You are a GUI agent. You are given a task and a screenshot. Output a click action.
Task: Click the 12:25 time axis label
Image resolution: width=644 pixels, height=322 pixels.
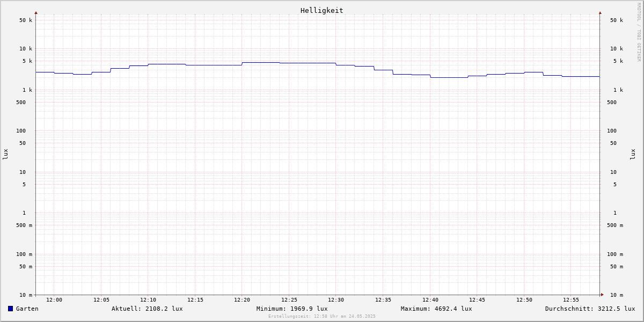point(289,300)
